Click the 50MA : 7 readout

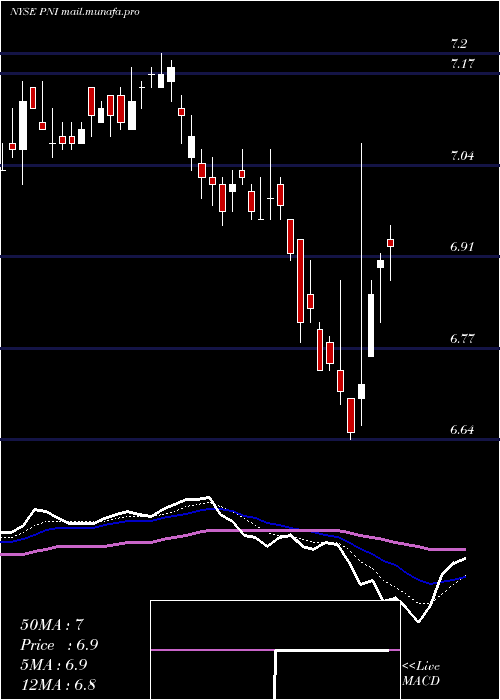pos(52,625)
